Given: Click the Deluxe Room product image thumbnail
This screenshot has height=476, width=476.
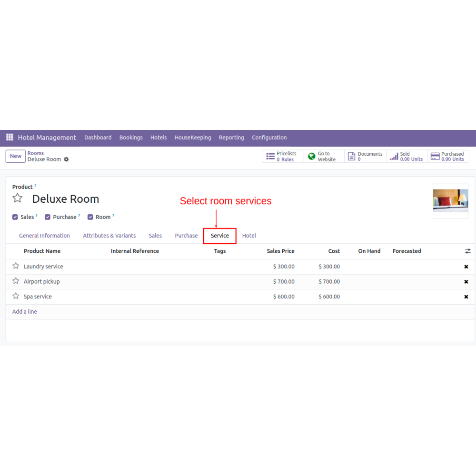Looking at the screenshot, I should pos(450,200).
